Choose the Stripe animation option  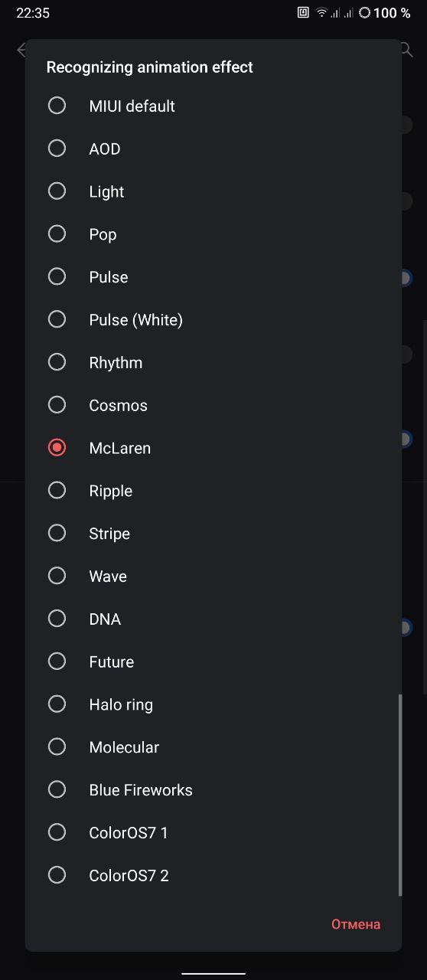213,534
